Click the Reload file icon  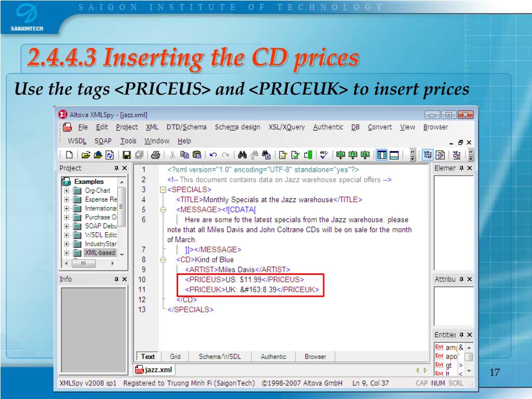click(x=109, y=155)
